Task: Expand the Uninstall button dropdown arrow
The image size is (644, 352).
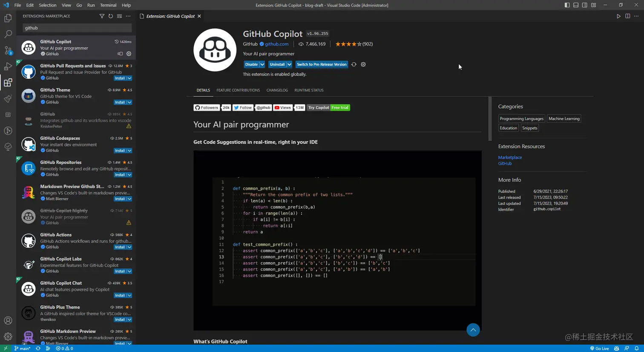Action: [x=289, y=65]
